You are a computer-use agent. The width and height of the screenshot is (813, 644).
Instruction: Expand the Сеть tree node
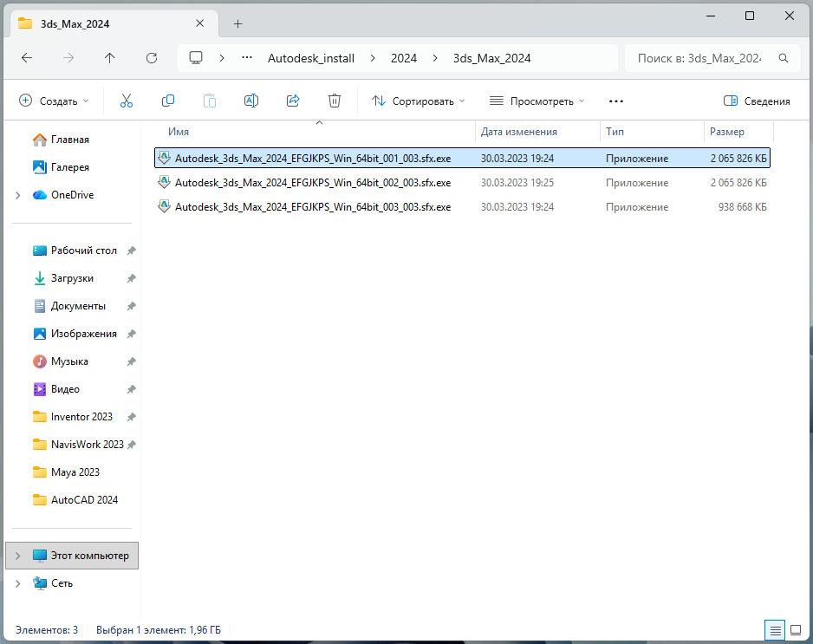coord(18,583)
